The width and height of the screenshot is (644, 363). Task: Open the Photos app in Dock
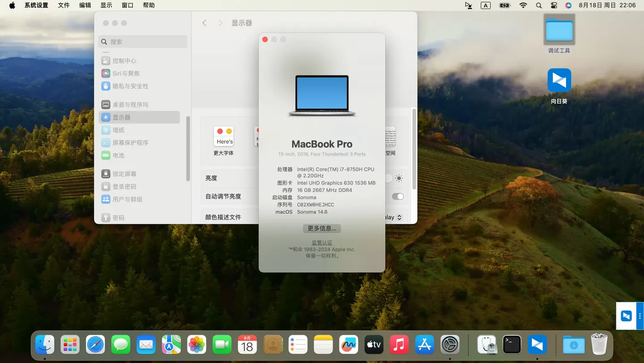point(197,345)
